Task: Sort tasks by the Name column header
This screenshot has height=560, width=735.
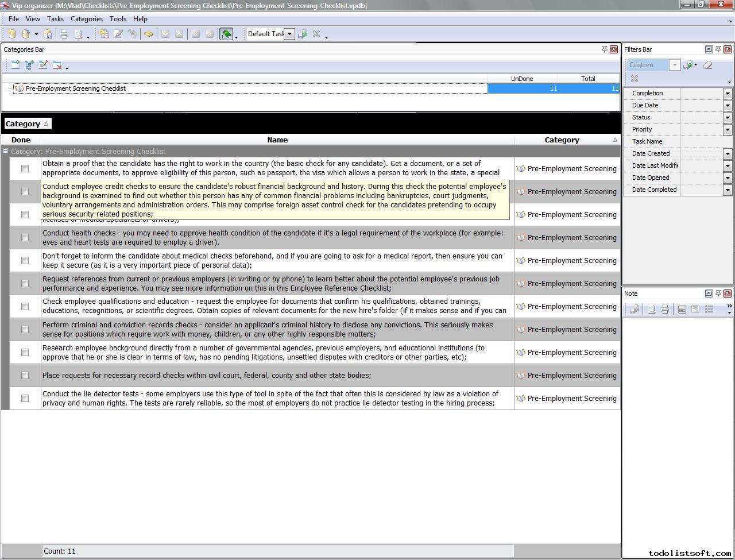Action: point(277,140)
